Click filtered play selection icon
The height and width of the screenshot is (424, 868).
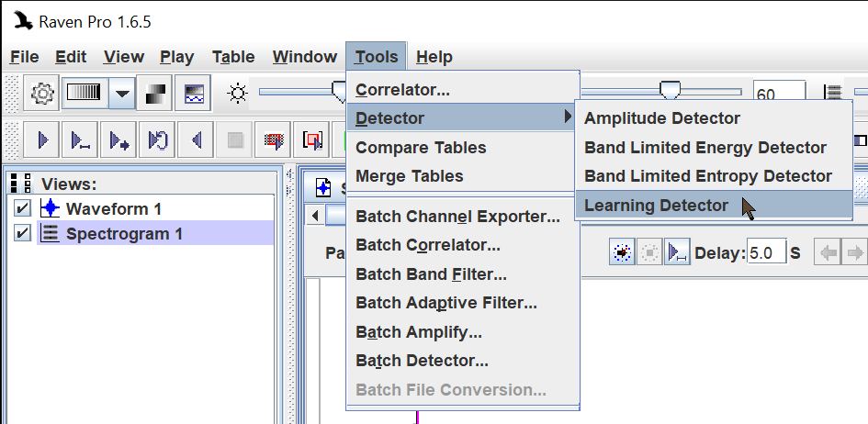(273, 140)
